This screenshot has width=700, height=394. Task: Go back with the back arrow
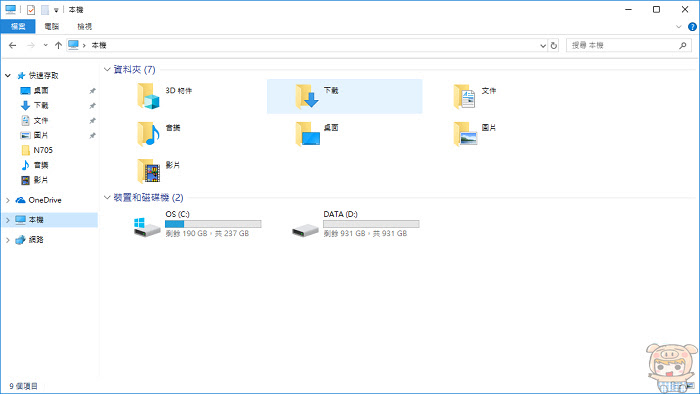pyautogui.click(x=12, y=45)
